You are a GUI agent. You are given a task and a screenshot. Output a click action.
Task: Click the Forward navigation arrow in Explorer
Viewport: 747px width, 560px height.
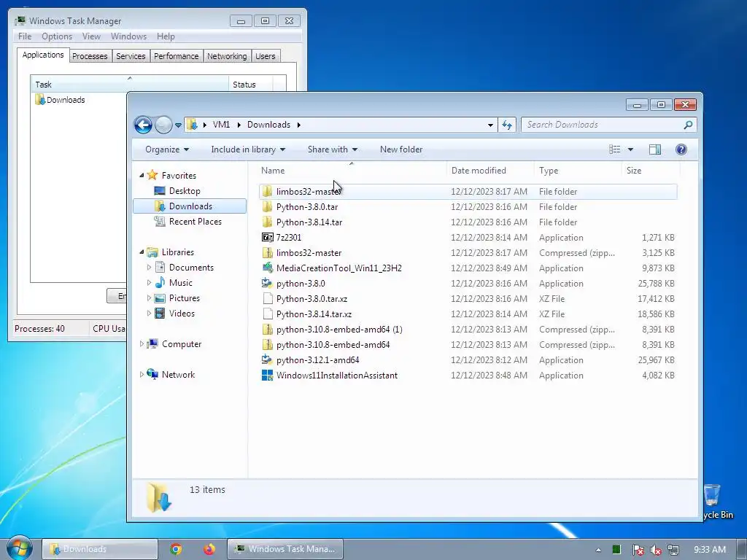tap(163, 125)
